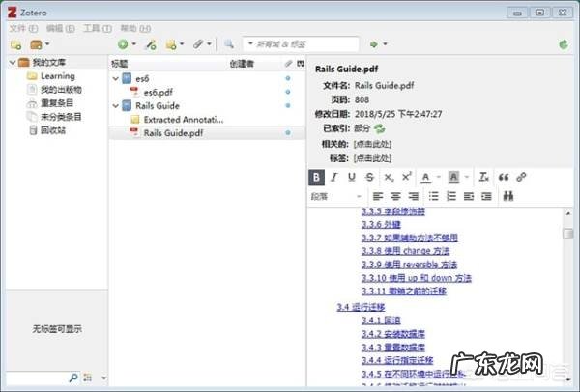Open the 编辑 menu
The image size is (580, 392).
tap(60, 28)
